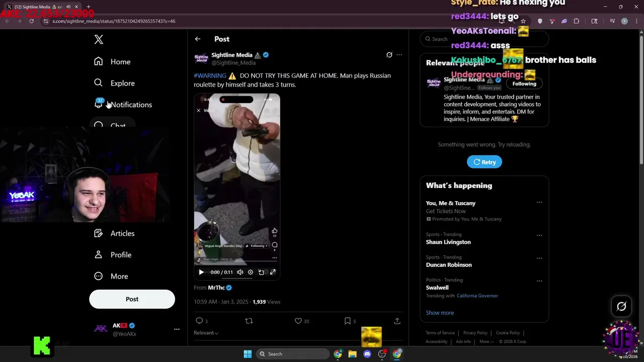Expand the video to full screen

point(273,272)
